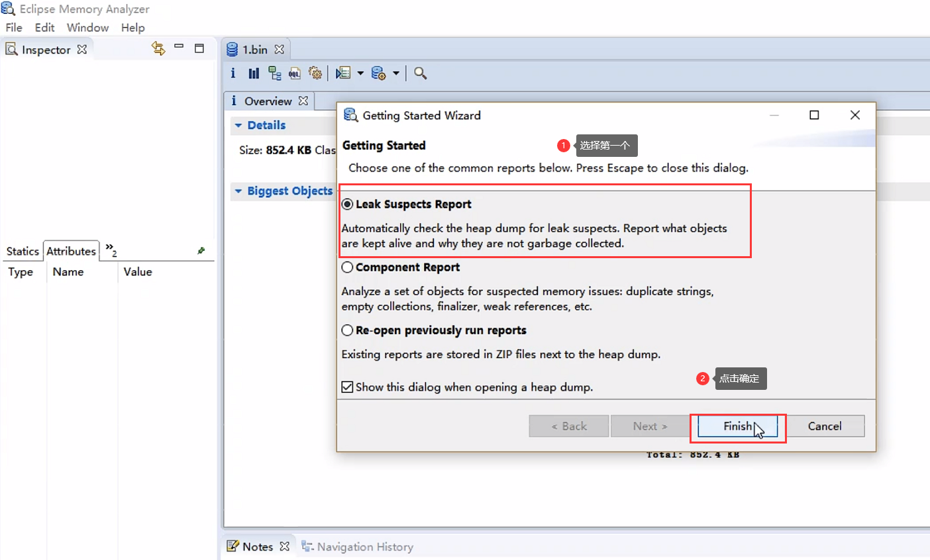This screenshot has height=560, width=930.
Task: Uncheck Show this dialog when opening heap dump
Action: click(347, 387)
